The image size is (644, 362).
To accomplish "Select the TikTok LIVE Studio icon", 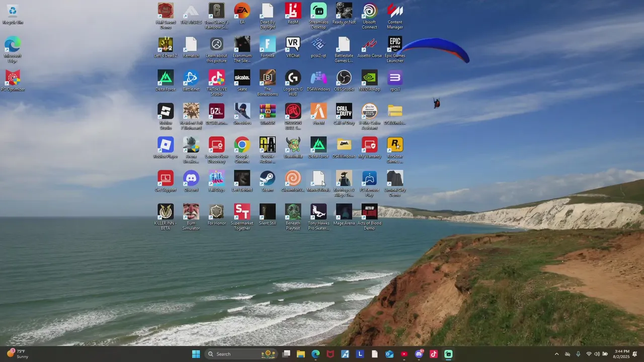I will tap(216, 83).
